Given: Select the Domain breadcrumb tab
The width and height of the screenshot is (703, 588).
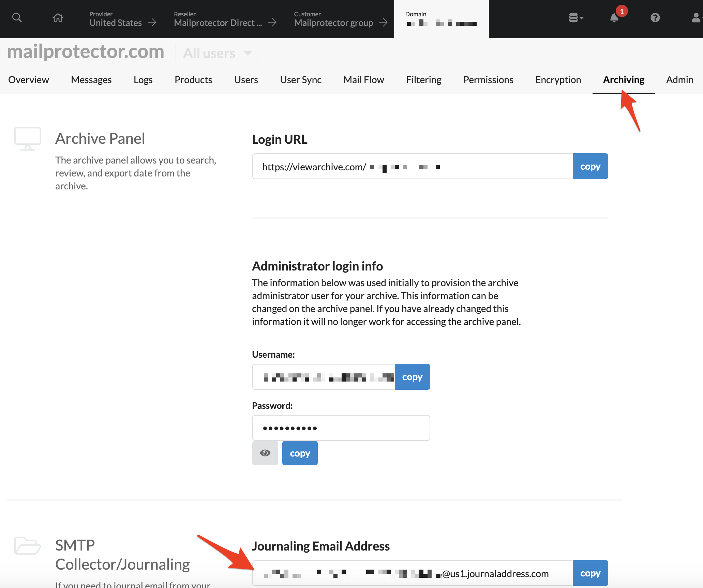Looking at the screenshot, I should click(x=441, y=19).
